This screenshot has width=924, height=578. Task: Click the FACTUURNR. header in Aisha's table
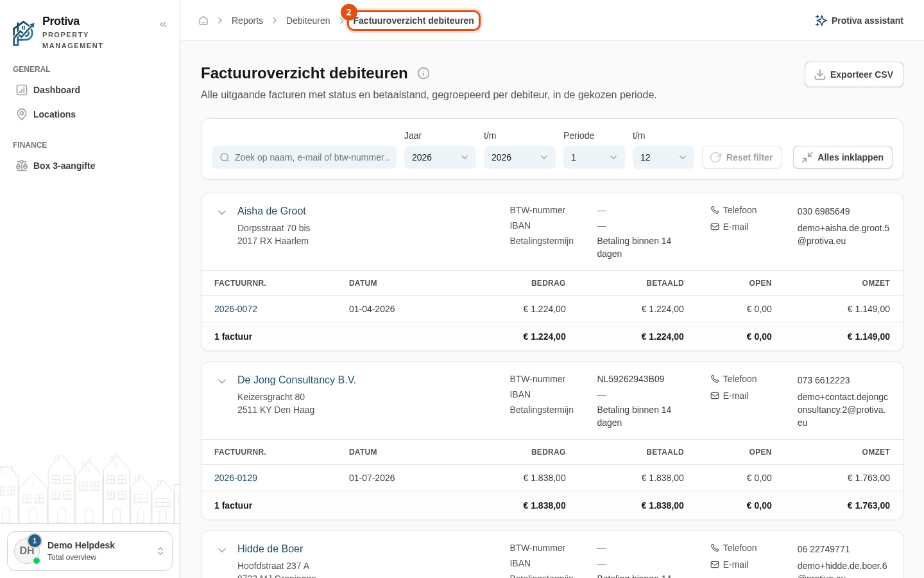(x=240, y=283)
